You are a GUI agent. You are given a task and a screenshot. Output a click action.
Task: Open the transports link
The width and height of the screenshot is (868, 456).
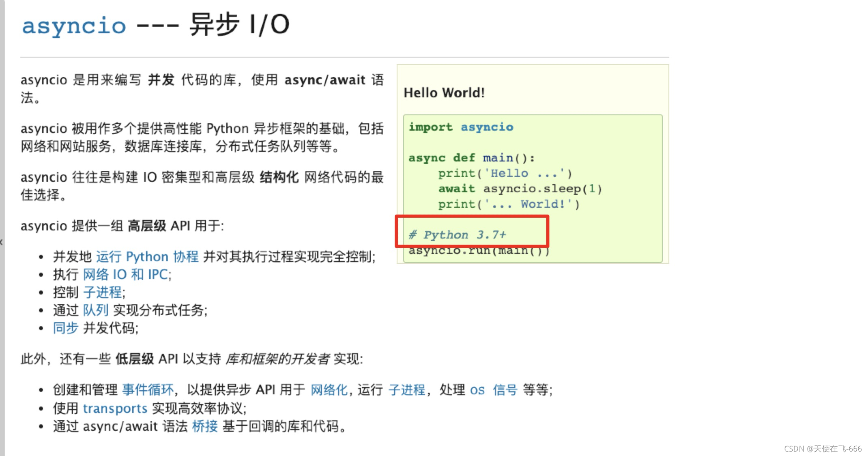tap(115, 408)
